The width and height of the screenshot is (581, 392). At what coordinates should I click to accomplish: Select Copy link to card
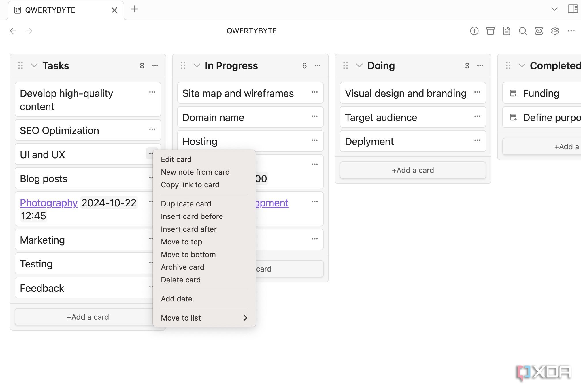click(x=204, y=185)
